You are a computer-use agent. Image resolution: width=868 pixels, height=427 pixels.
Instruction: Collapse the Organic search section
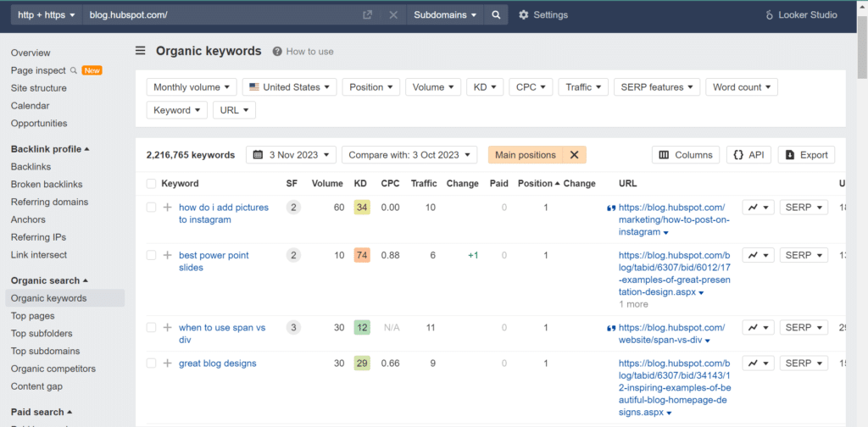(x=49, y=280)
